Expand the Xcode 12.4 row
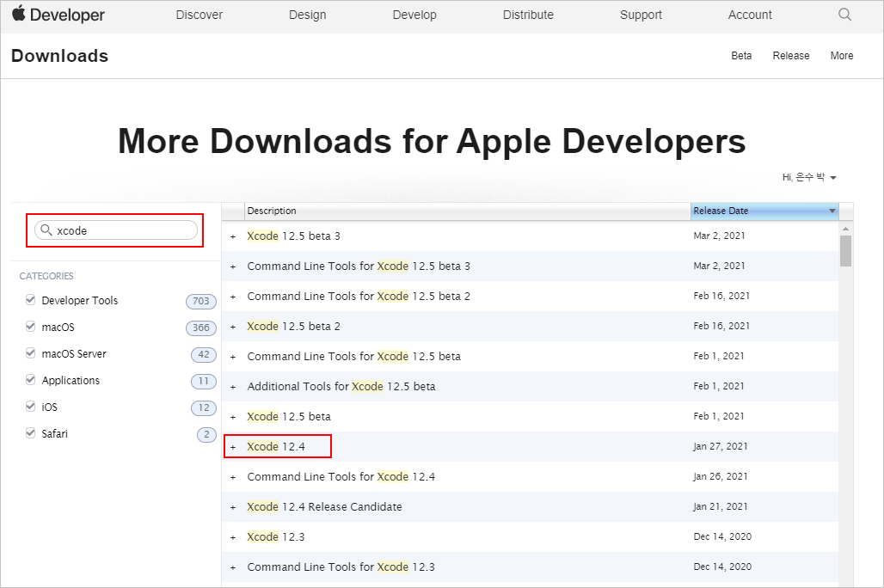 (233, 447)
